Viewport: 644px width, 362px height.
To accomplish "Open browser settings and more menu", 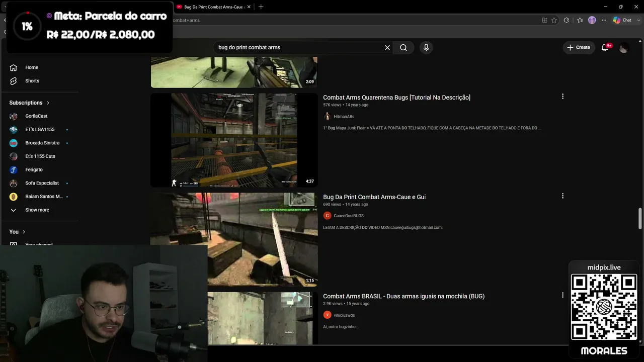I will coord(604,20).
